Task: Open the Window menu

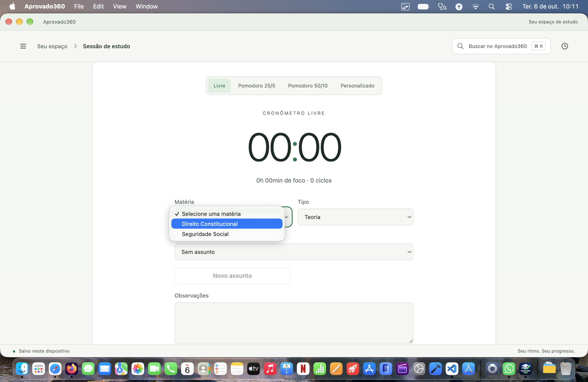Action: (147, 6)
